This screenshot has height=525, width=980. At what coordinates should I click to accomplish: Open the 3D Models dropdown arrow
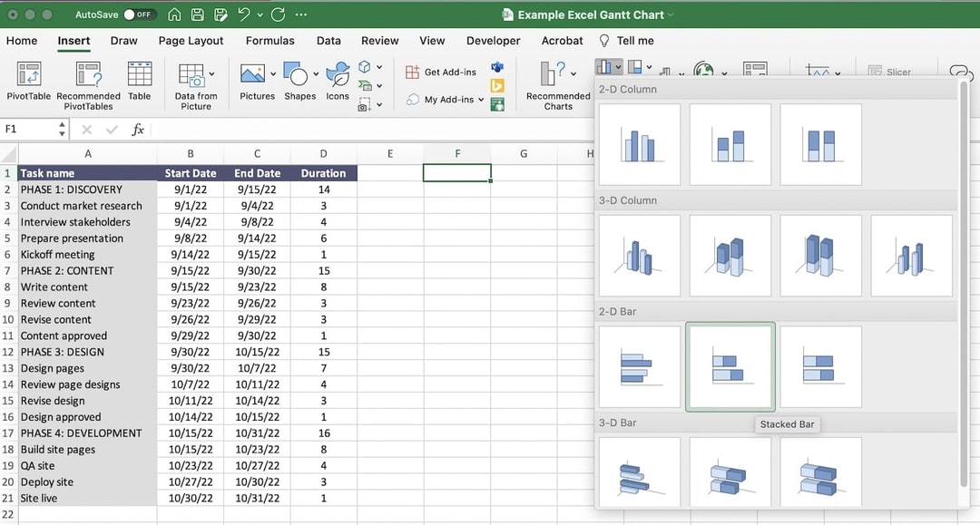380,67
